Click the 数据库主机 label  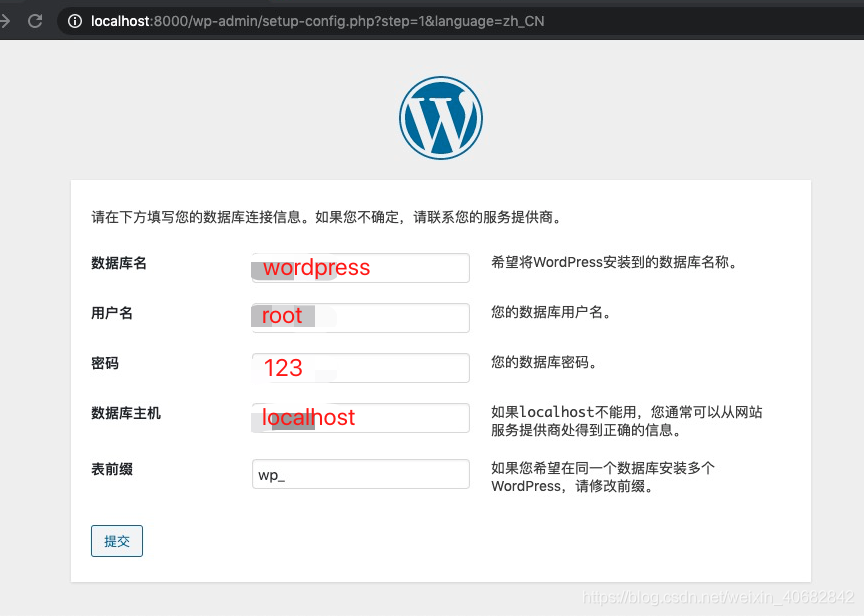point(126,413)
